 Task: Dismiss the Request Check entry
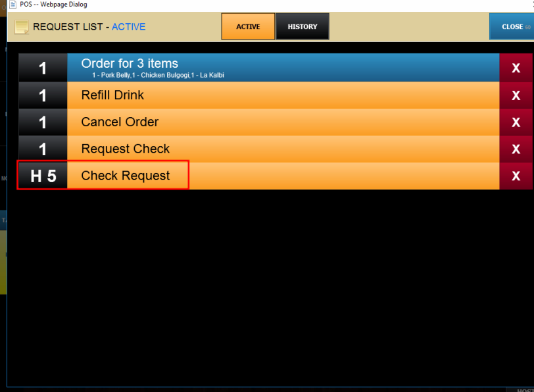pyautogui.click(x=516, y=149)
